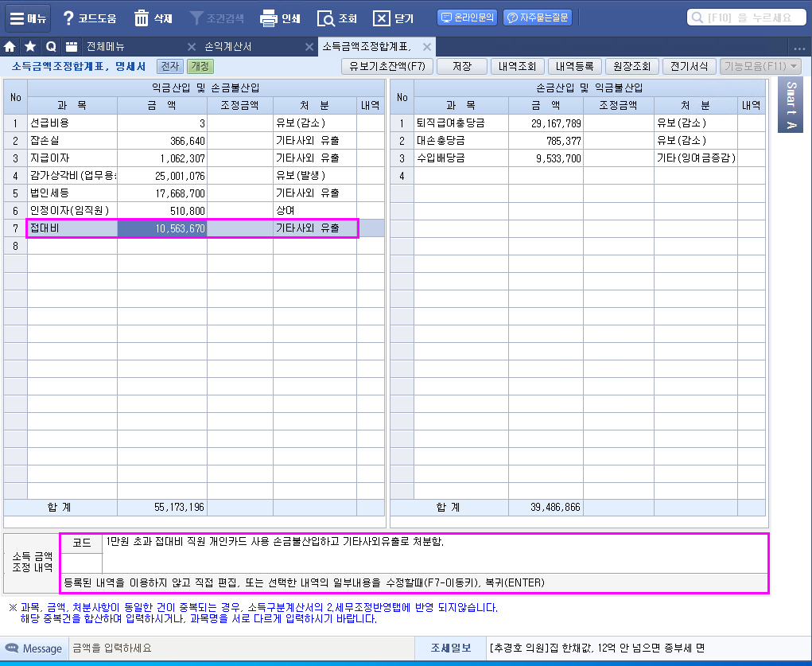Open the tab overflow menu with three dots
The width and height of the screenshot is (812, 666).
799,48
